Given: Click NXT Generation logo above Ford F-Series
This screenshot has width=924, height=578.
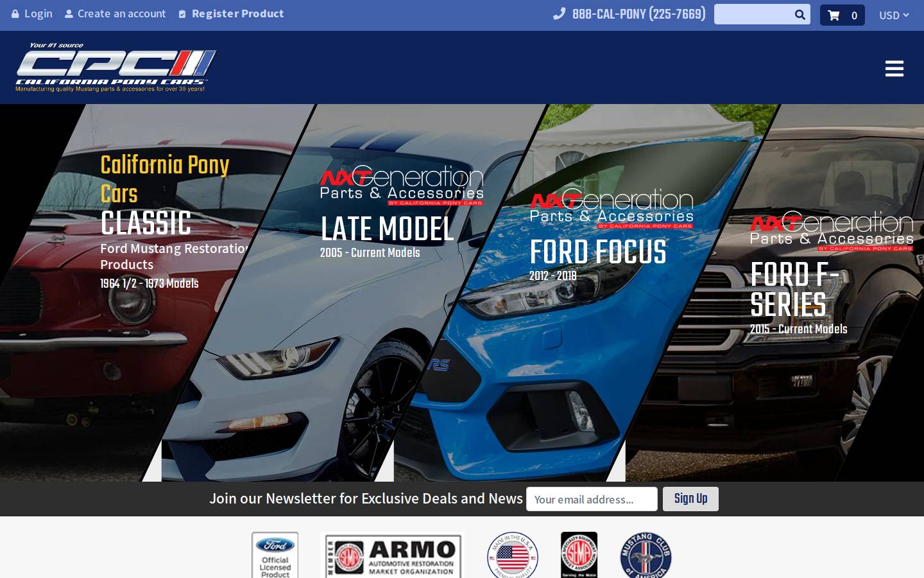Looking at the screenshot, I should (x=832, y=231).
